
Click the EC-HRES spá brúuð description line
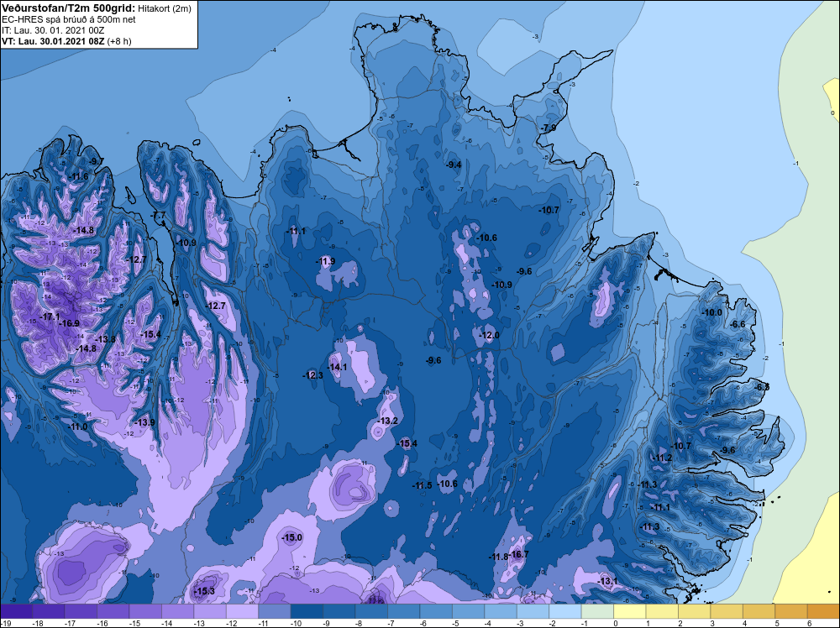[69, 19]
